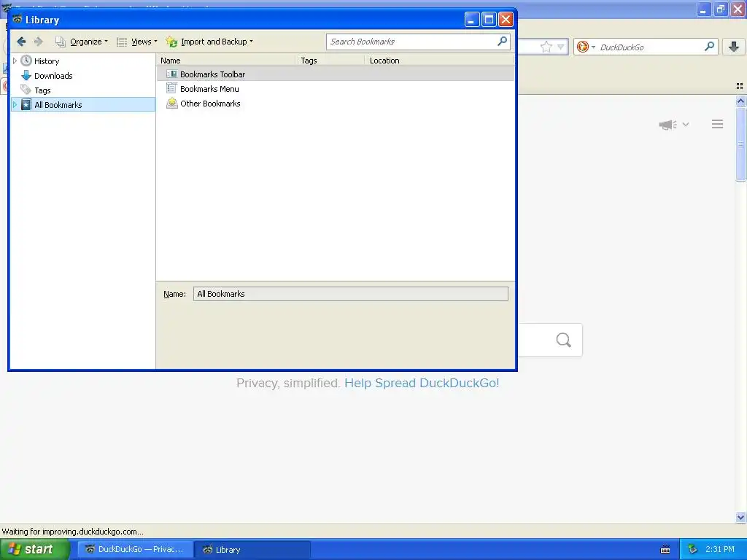
Task: Select the Bookmarks Menu folder row
Action: [336, 89]
